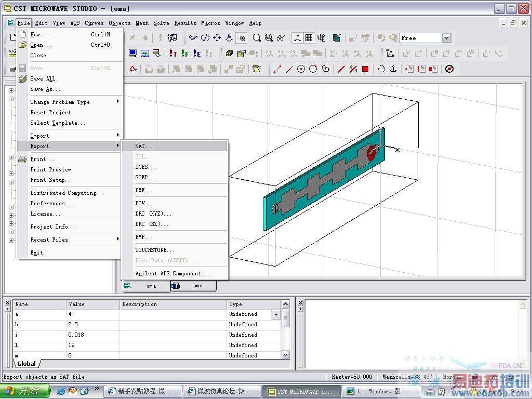
Task: Click the red prohibited-circle icon in toolbar
Action: point(449,69)
